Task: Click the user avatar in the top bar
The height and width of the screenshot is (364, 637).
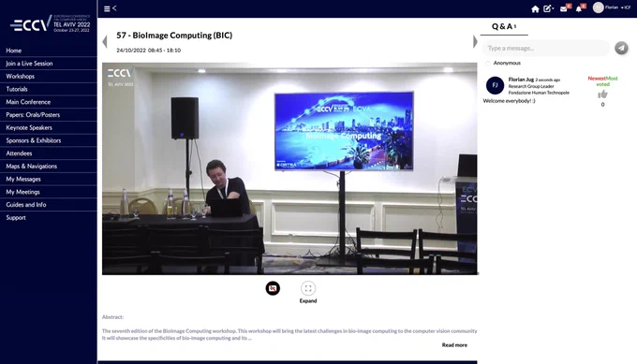Action: pos(598,7)
